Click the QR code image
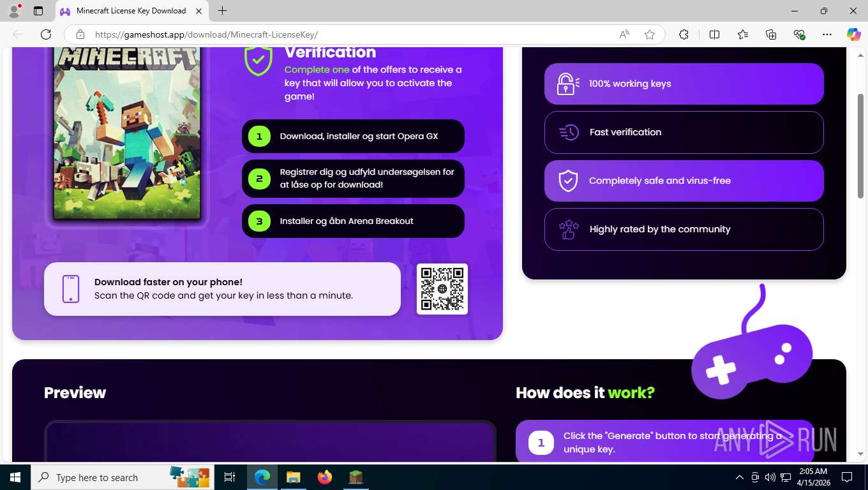Viewport: 868px width, 490px height. (442, 289)
